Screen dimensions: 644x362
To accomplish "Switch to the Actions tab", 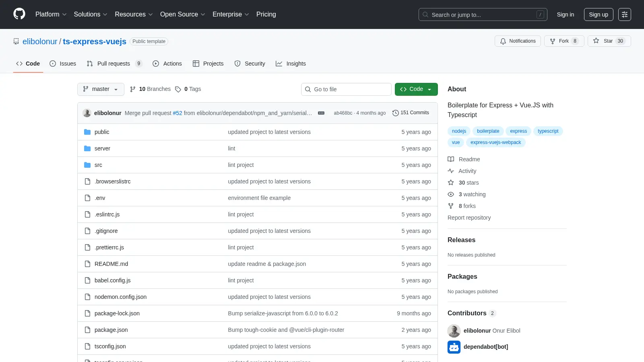I will 167,64.
